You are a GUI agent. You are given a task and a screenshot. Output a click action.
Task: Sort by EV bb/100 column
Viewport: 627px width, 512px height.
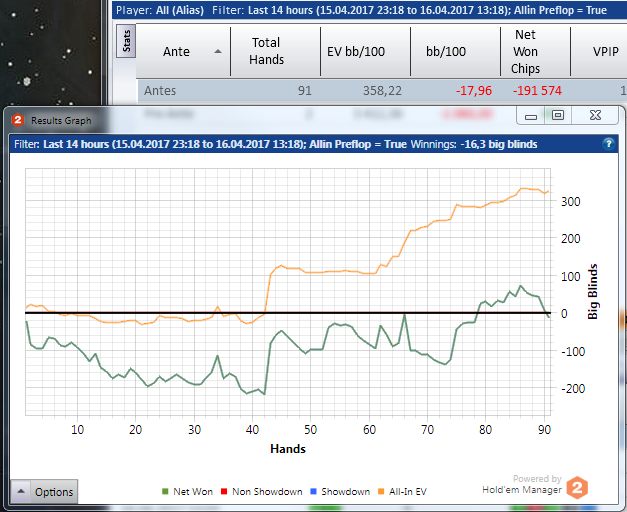365,52
